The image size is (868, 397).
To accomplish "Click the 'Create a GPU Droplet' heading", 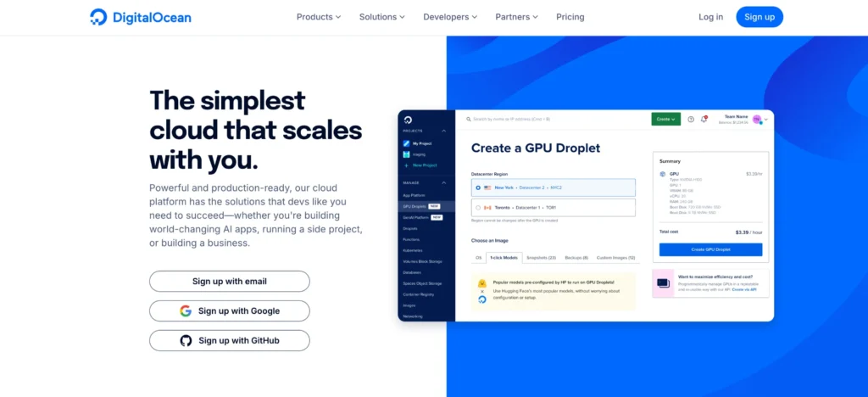I will click(536, 148).
